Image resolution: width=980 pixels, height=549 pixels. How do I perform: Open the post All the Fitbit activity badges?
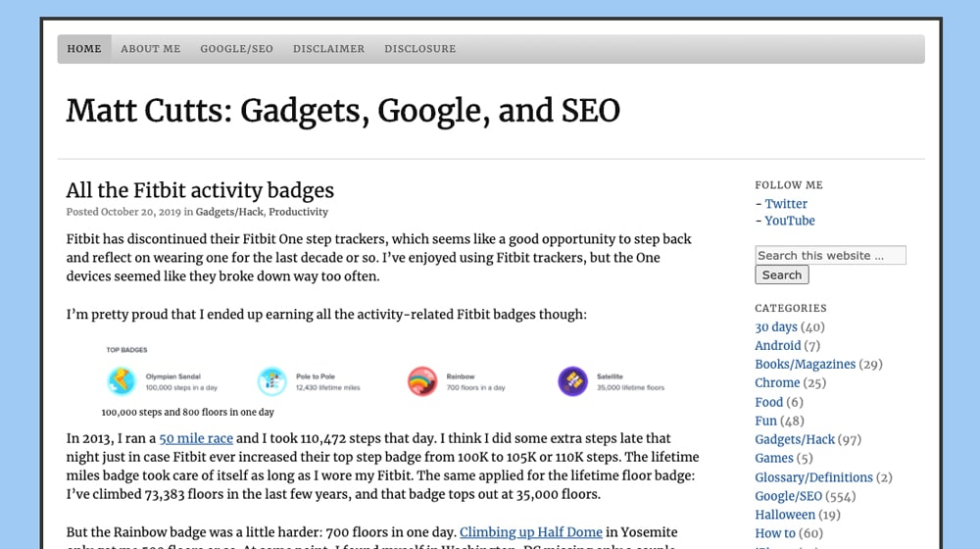point(200,190)
